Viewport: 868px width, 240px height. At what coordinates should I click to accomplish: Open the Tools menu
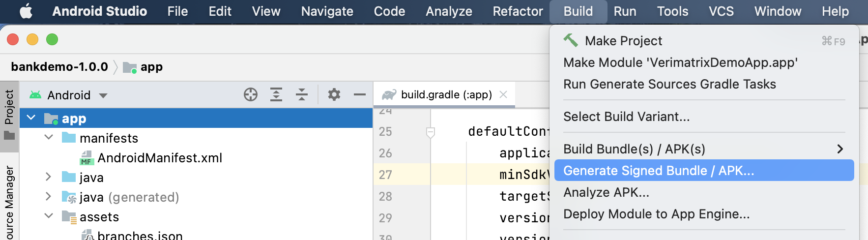(672, 11)
